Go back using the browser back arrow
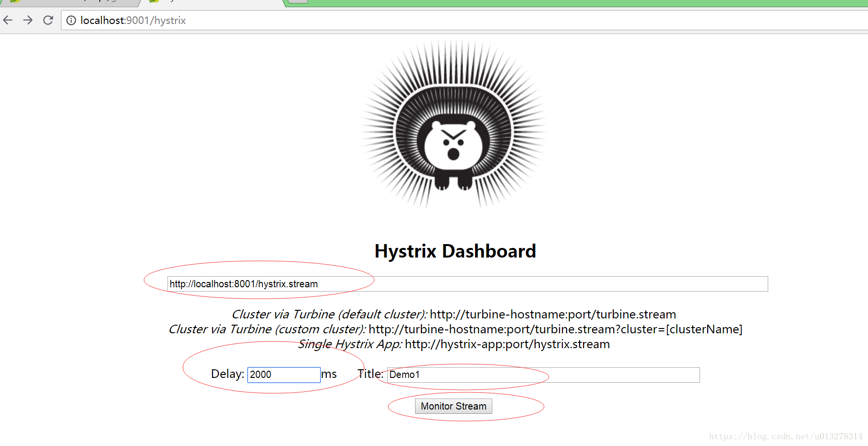Viewport: 868px width, 446px height. (8, 20)
